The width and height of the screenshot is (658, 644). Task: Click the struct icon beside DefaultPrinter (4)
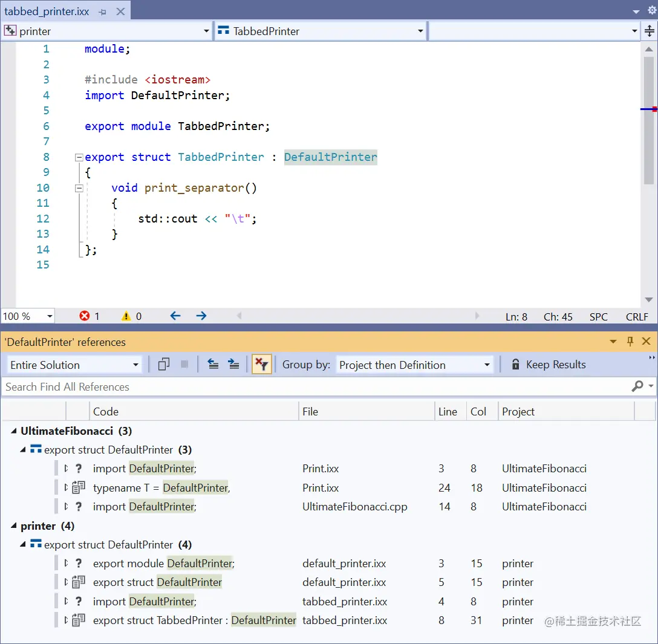point(36,544)
